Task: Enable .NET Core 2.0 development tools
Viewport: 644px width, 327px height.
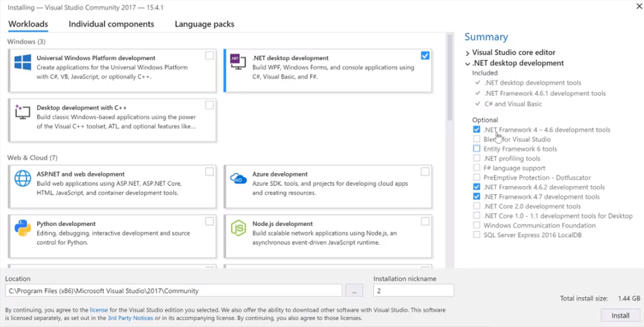Action: tap(476, 206)
